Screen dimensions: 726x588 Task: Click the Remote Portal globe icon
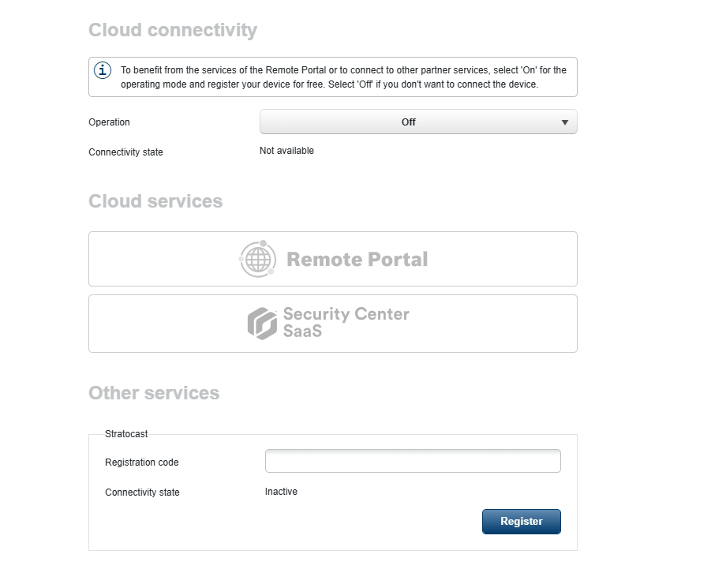tap(257, 259)
